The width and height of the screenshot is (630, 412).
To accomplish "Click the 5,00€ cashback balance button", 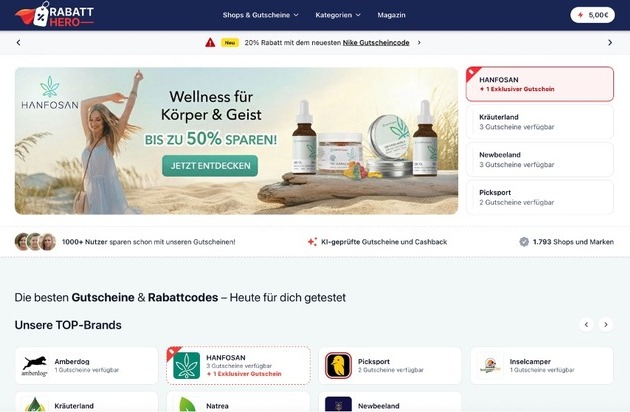I will [x=592, y=15].
